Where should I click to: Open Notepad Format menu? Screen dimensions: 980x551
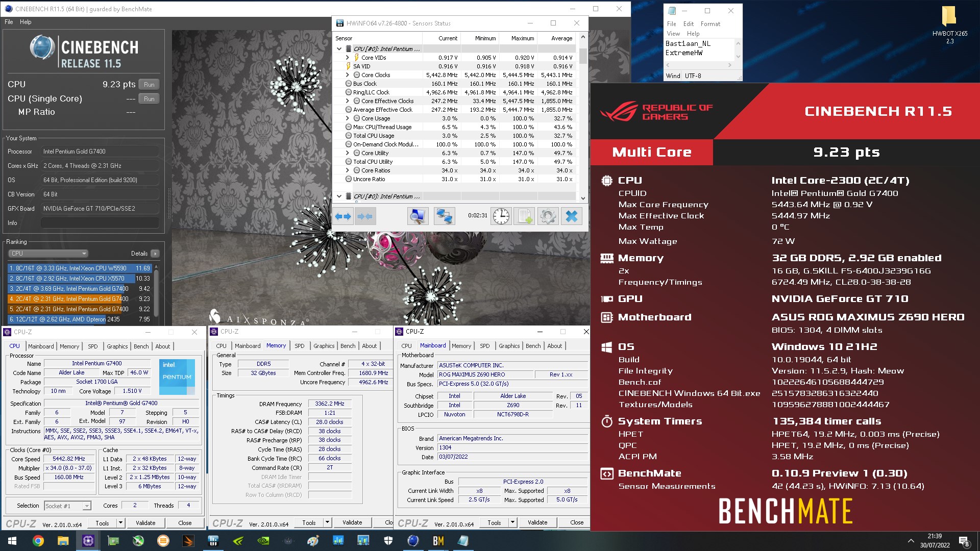pyautogui.click(x=710, y=24)
